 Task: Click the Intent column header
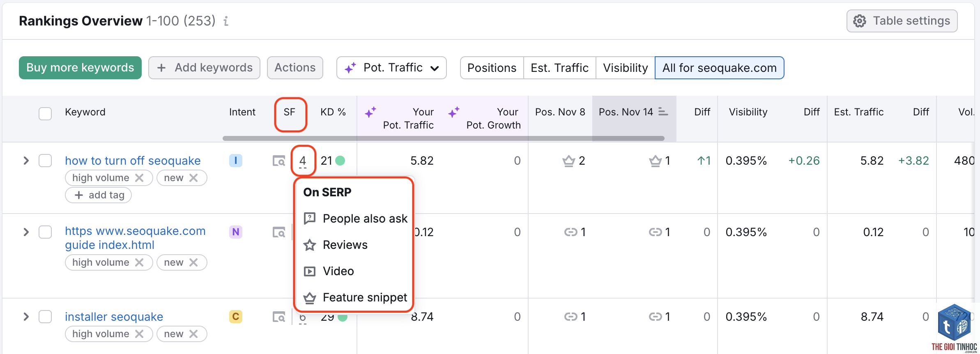pos(242,112)
